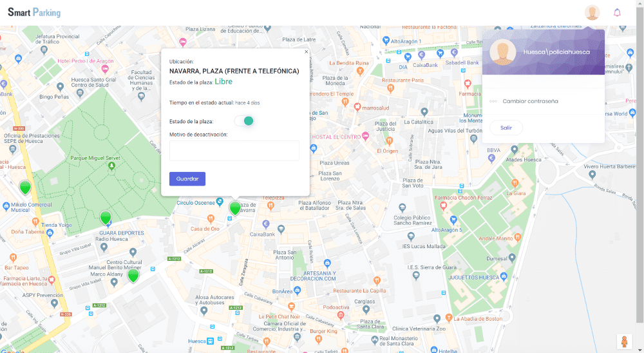
Task: Click the Smart Parking logo
Action: pyautogui.click(x=34, y=12)
